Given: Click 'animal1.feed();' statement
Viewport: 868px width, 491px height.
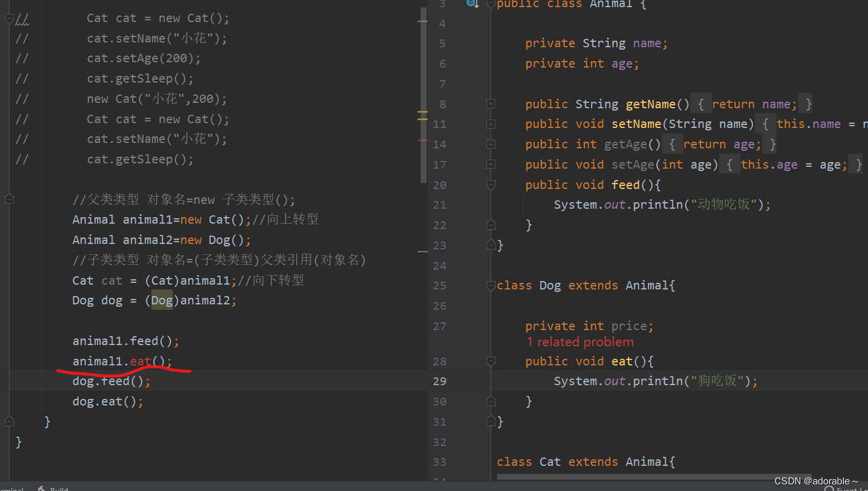Looking at the screenshot, I should tap(126, 341).
